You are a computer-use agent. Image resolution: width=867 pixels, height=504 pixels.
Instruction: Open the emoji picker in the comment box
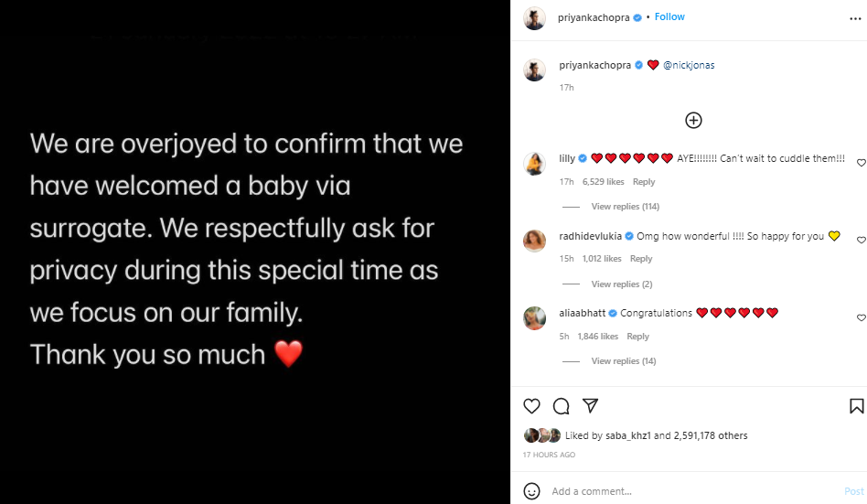point(531,491)
